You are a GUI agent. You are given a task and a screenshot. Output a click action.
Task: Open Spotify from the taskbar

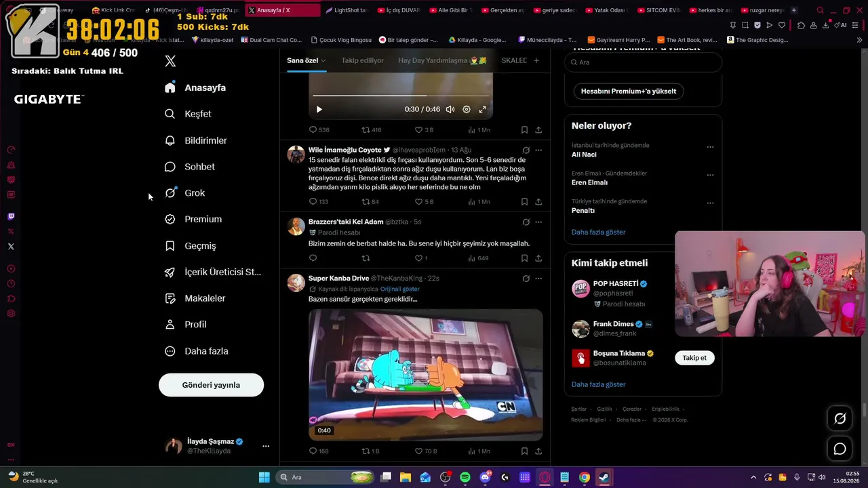pyautogui.click(x=465, y=477)
